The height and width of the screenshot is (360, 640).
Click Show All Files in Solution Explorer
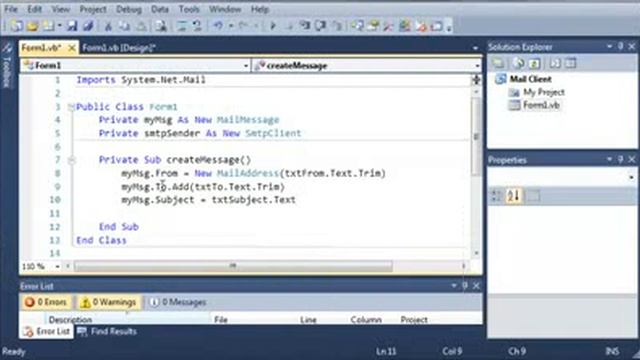point(518,63)
